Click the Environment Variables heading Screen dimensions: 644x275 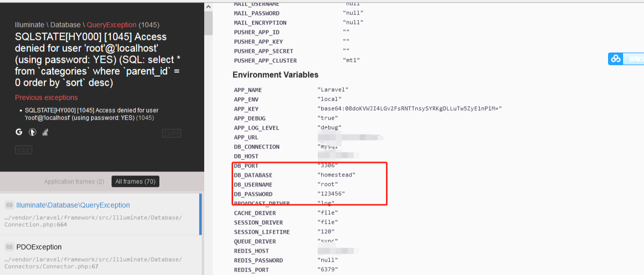pyautogui.click(x=275, y=75)
